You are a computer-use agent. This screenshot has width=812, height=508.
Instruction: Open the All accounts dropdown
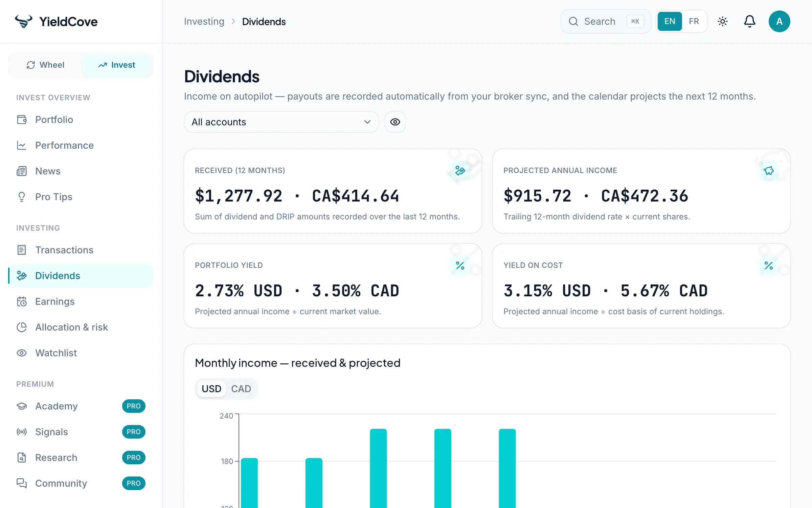[x=281, y=122]
